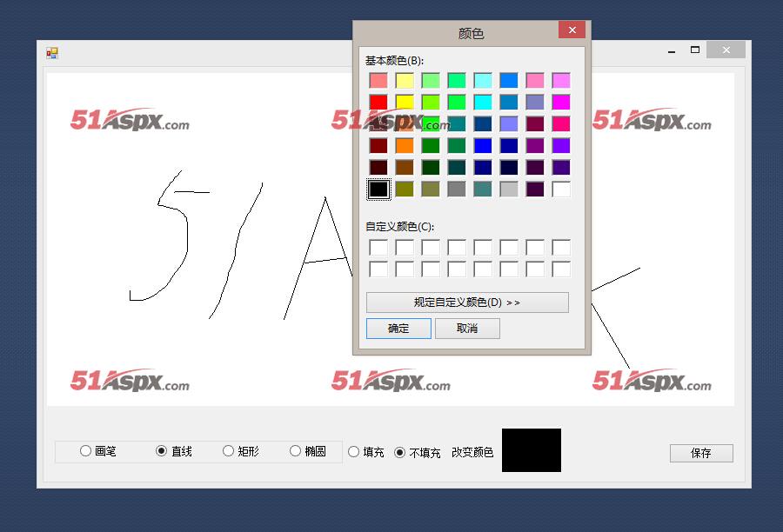Maximize the drawing window
The width and height of the screenshot is (783, 532).
tap(694, 50)
